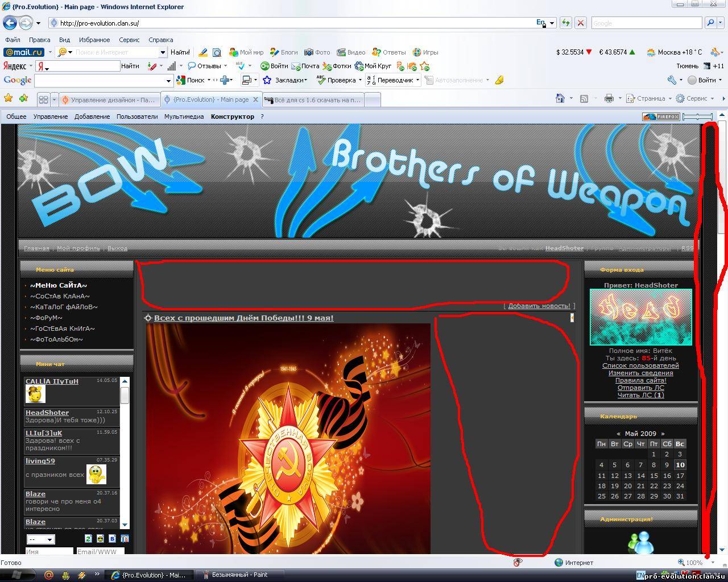The height and width of the screenshot is (582, 728).
Task: Click Читать ЛС link
Action: click(640, 395)
